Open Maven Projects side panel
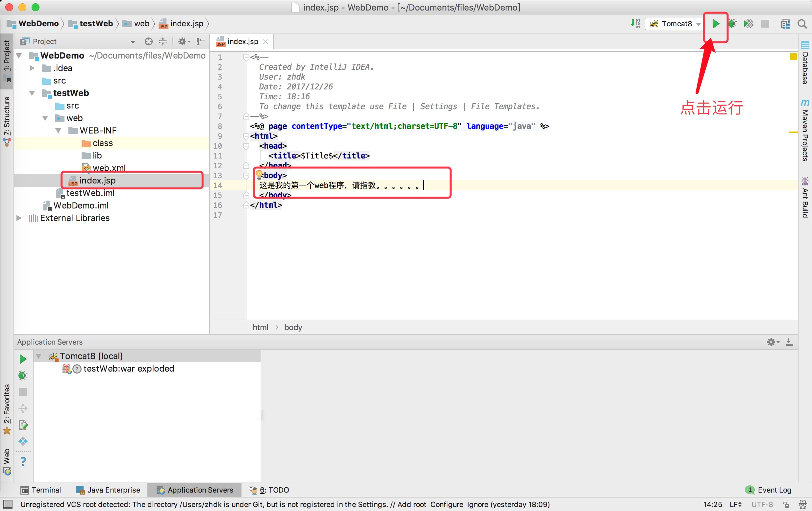The height and width of the screenshot is (511, 812). [x=805, y=131]
